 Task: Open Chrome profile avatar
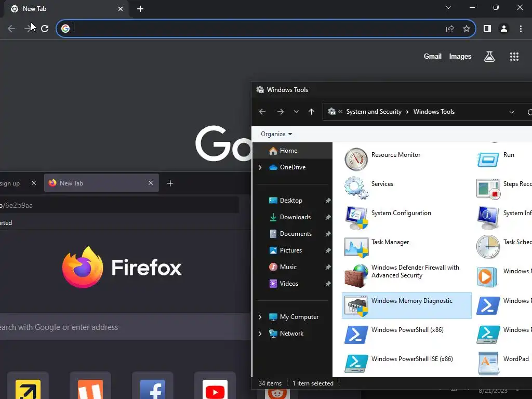pos(504,29)
